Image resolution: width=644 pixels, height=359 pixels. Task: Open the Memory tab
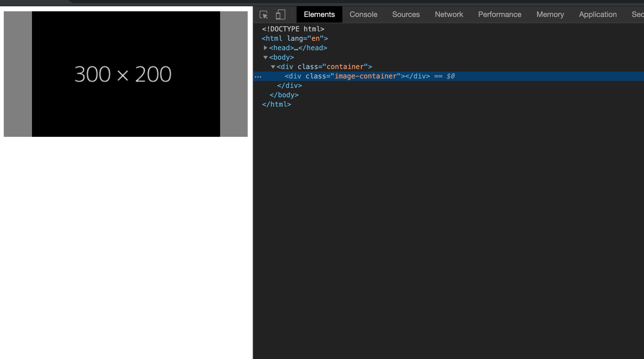point(550,14)
